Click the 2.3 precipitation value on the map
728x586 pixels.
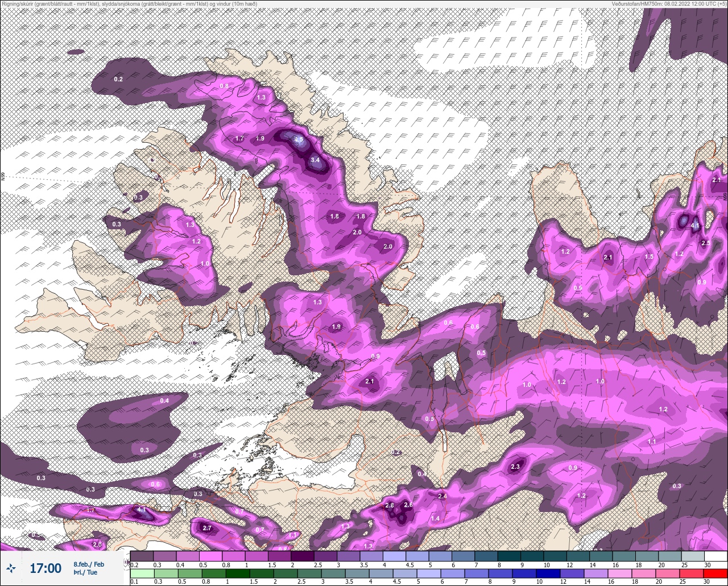click(x=515, y=467)
